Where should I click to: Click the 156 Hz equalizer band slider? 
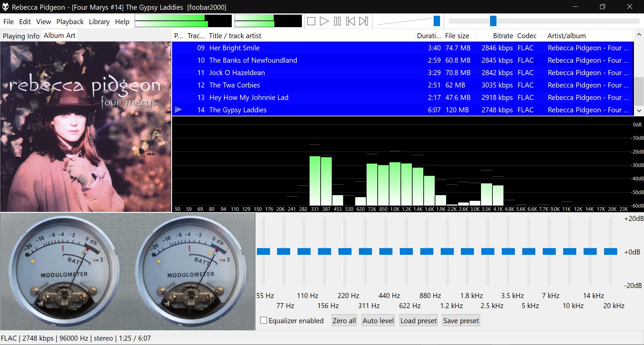tap(325, 251)
